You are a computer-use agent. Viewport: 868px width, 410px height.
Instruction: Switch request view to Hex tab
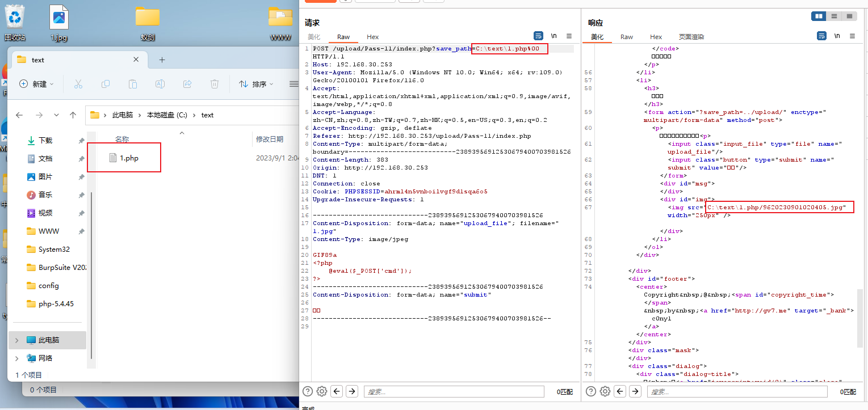pyautogui.click(x=372, y=37)
